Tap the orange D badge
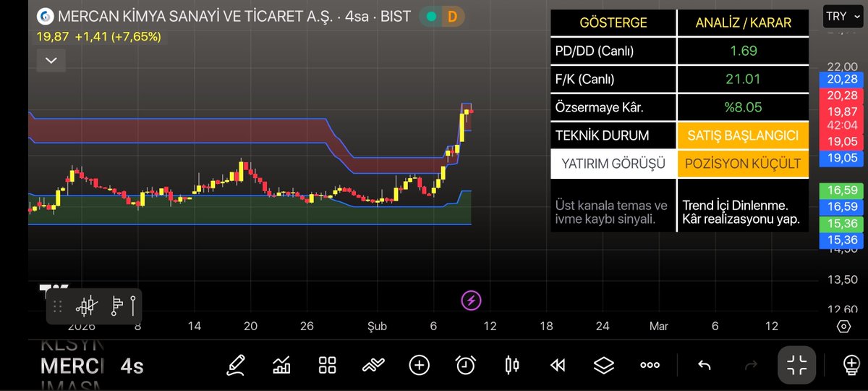Screen dimensions: 868x391 453,16
